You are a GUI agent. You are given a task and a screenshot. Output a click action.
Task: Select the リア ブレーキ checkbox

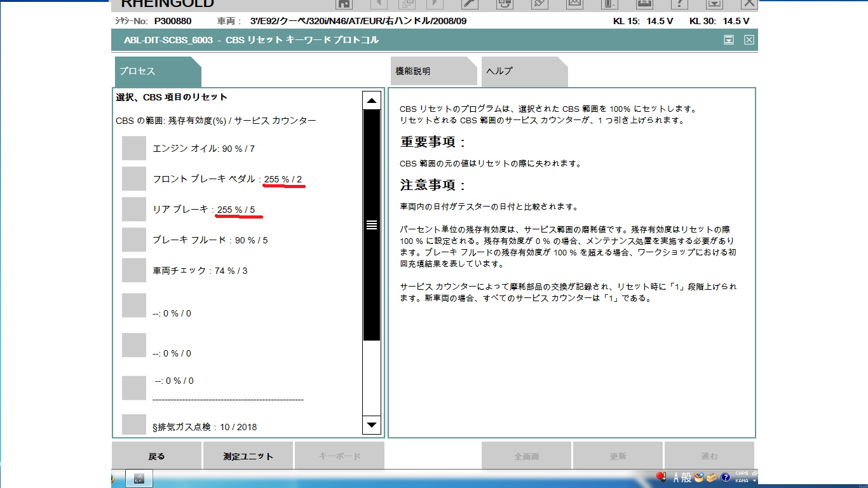[134, 210]
